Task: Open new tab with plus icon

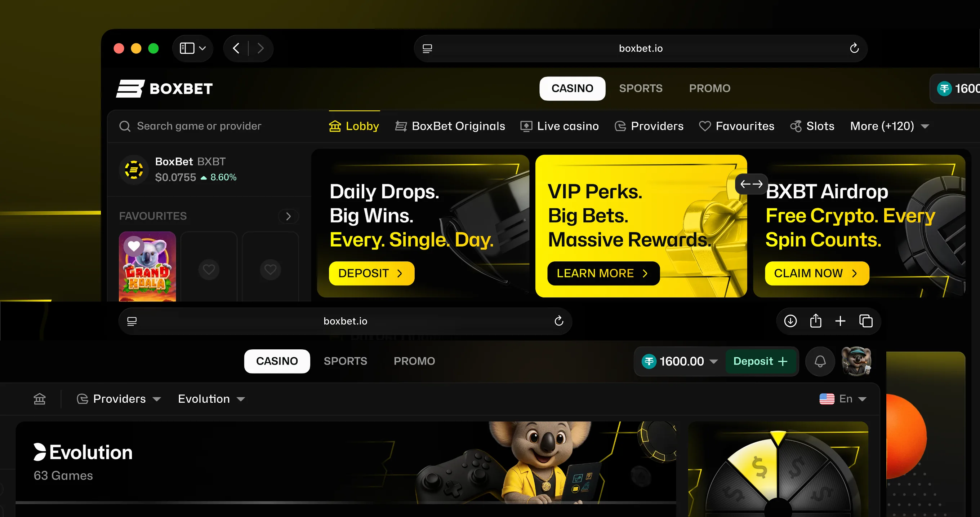Action: click(x=840, y=321)
